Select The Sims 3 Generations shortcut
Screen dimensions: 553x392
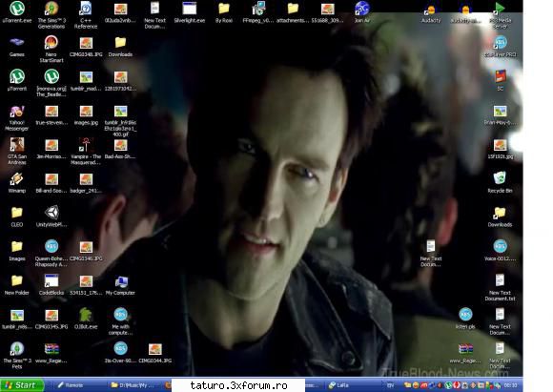pos(51,14)
